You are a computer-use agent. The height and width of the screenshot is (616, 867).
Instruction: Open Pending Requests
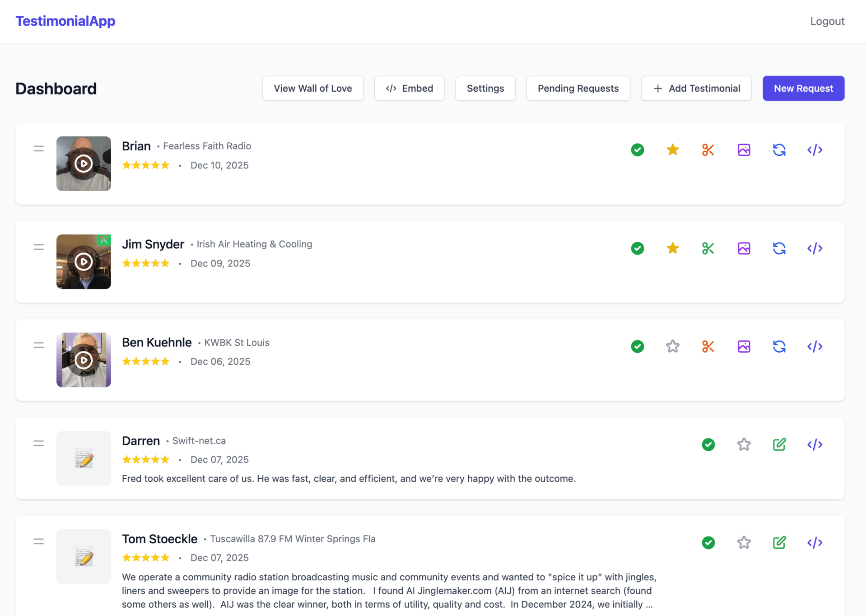point(578,89)
